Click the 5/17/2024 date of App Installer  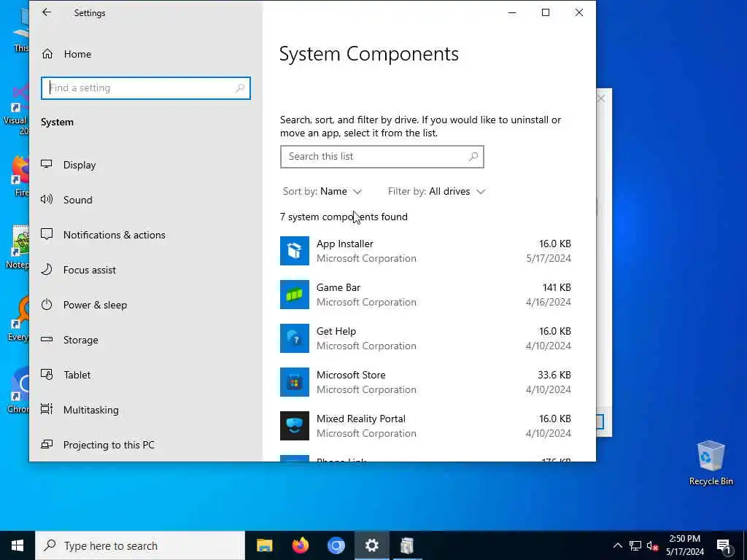tap(549, 259)
